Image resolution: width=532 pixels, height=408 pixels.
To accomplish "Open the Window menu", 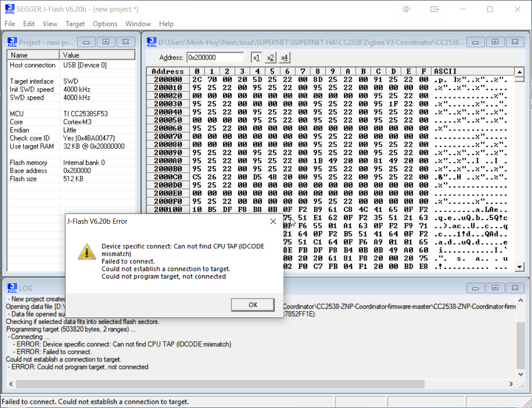I will [x=138, y=24].
